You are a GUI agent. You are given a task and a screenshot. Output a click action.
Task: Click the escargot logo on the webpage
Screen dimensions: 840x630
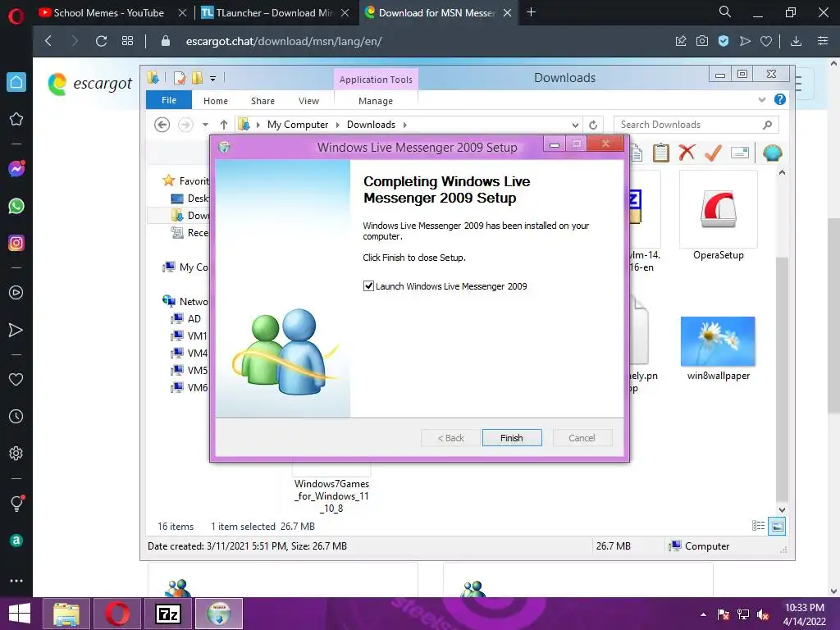(x=90, y=84)
